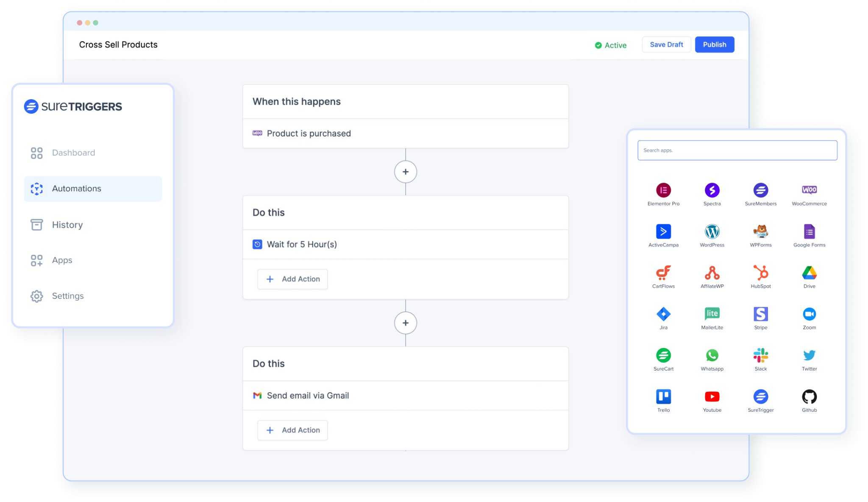The height and width of the screenshot is (502, 868).
Task: Expand a new step after the trigger
Action: click(405, 172)
